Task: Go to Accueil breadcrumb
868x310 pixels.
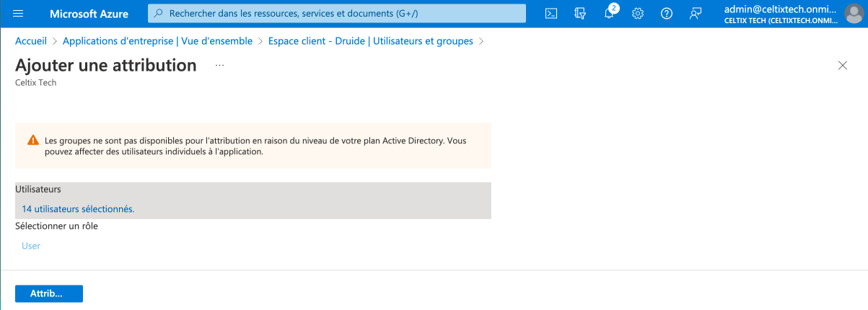Action: pyautogui.click(x=31, y=41)
